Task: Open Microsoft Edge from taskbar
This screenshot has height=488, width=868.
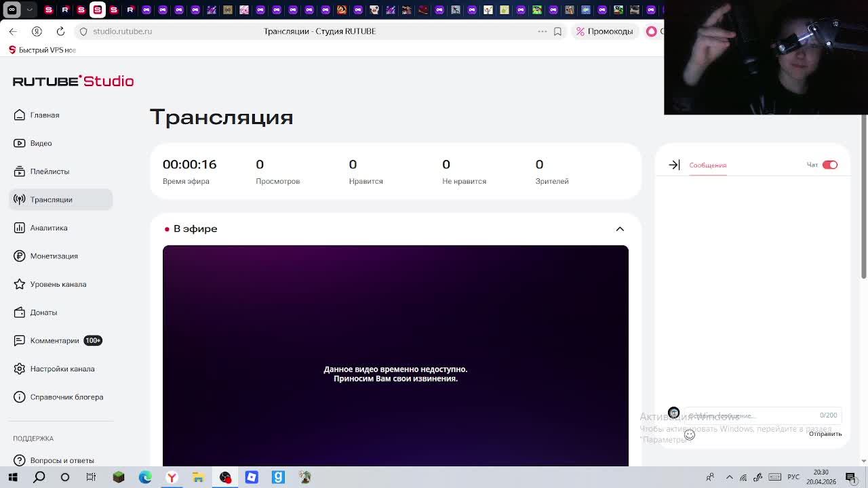Action: click(x=145, y=477)
